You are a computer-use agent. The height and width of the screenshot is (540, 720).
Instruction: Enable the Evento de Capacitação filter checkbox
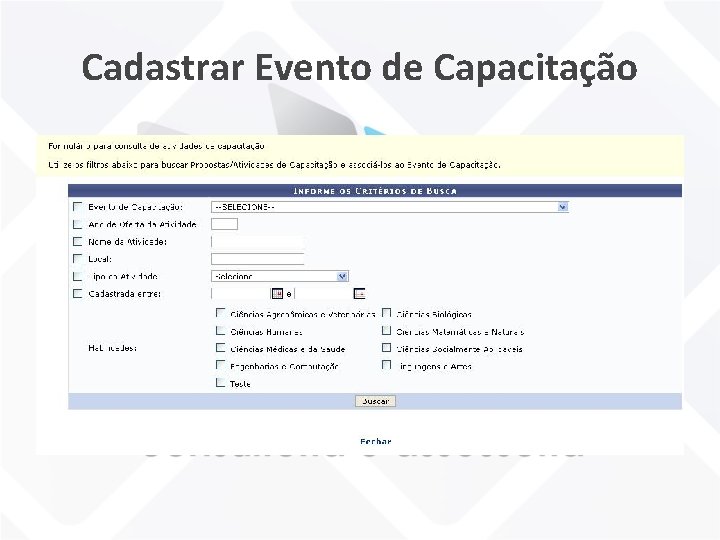78,207
